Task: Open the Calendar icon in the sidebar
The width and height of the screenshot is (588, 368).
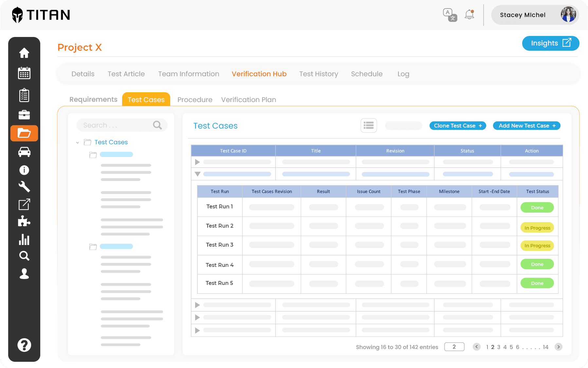Action: (x=24, y=73)
